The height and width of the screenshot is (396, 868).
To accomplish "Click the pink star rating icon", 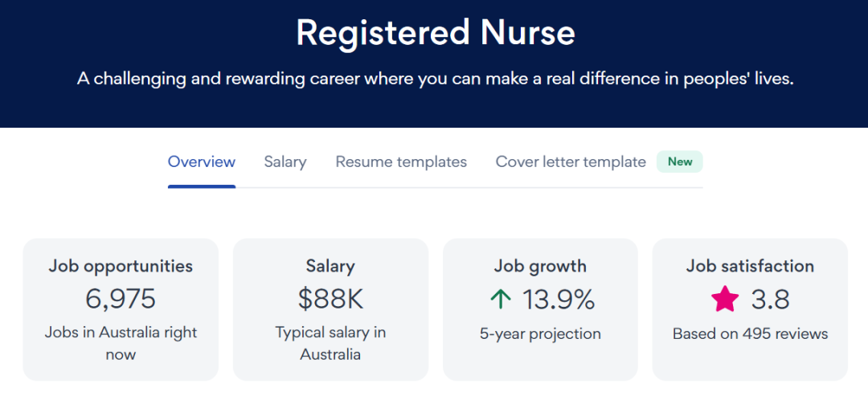I will pyautogui.click(x=725, y=300).
